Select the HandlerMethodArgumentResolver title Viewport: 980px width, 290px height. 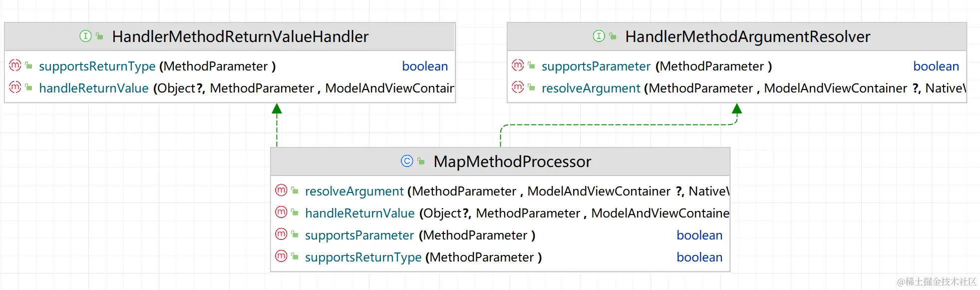(x=747, y=36)
